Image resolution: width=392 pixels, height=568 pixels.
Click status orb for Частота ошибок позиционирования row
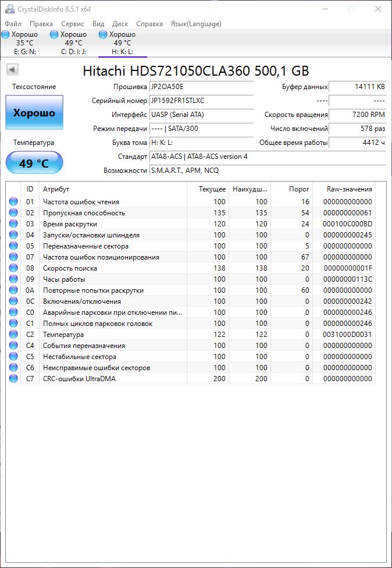(13, 257)
